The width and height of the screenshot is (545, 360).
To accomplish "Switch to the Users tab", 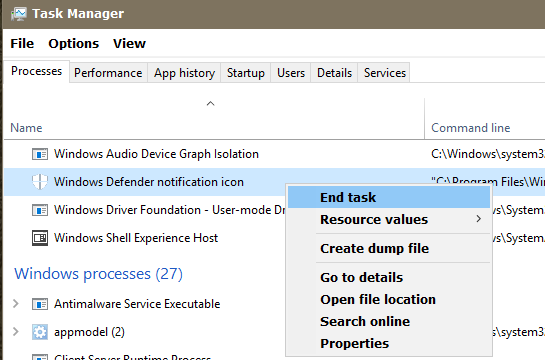I will pos(291,73).
